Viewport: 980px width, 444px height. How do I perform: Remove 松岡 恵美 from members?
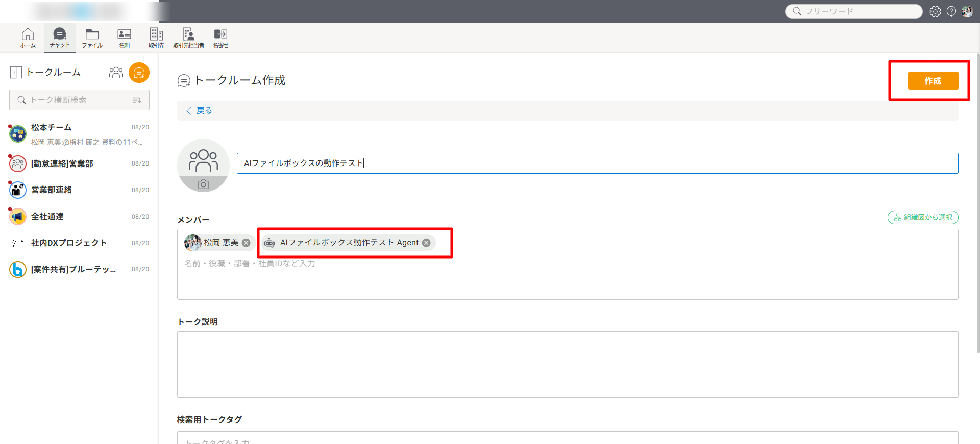click(246, 243)
